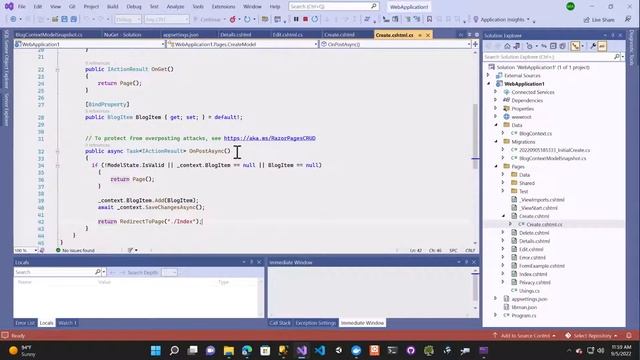Open the Debug menu
The image size is (640, 360).
point(133,7)
